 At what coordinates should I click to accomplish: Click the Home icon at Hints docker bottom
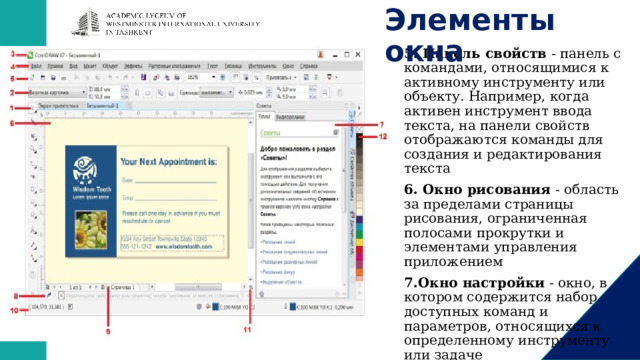click(x=262, y=293)
